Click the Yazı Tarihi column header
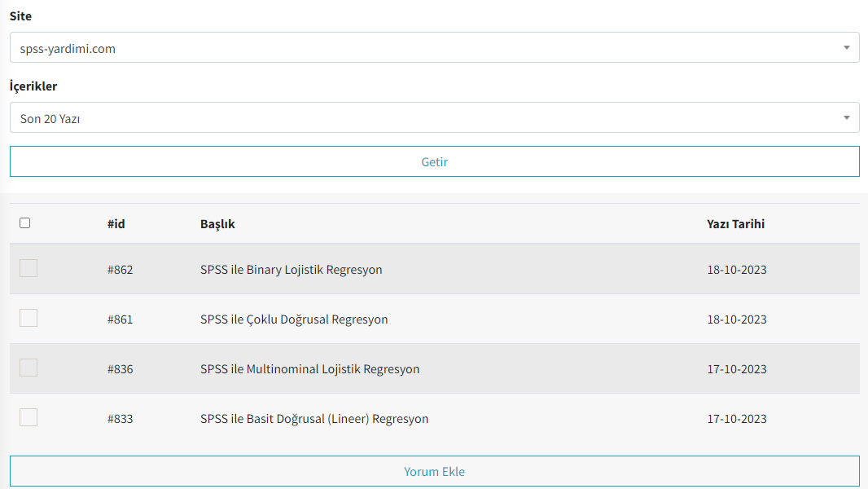The height and width of the screenshot is (489, 868). click(x=736, y=224)
